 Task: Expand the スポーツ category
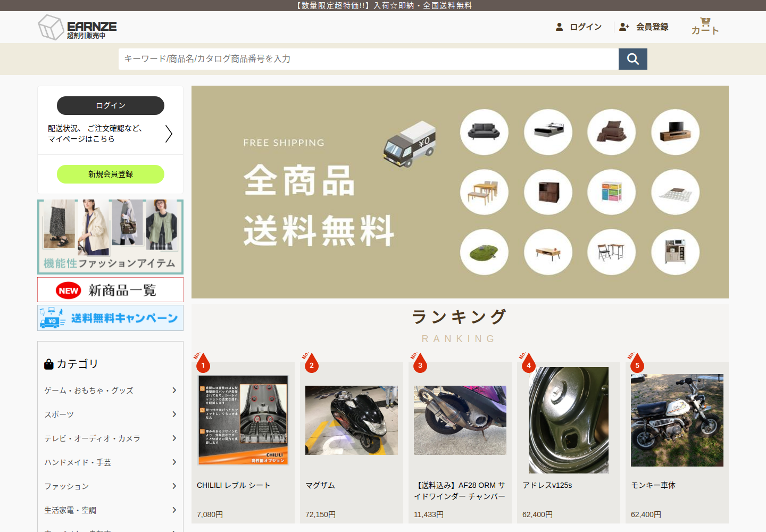coord(111,414)
